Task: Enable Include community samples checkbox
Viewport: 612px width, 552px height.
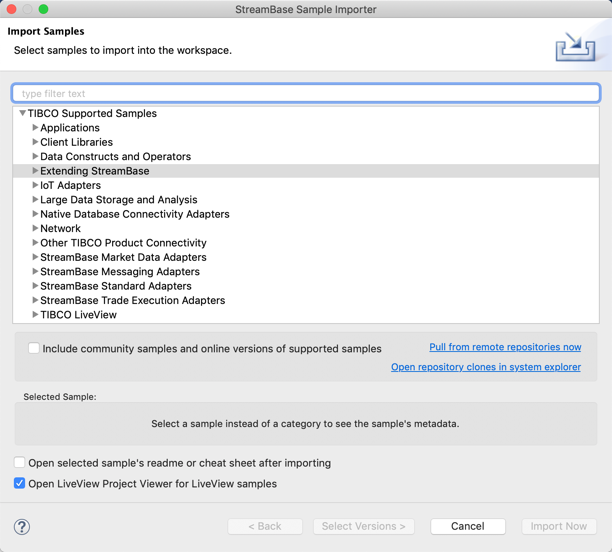Action: pyautogui.click(x=34, y=349)
